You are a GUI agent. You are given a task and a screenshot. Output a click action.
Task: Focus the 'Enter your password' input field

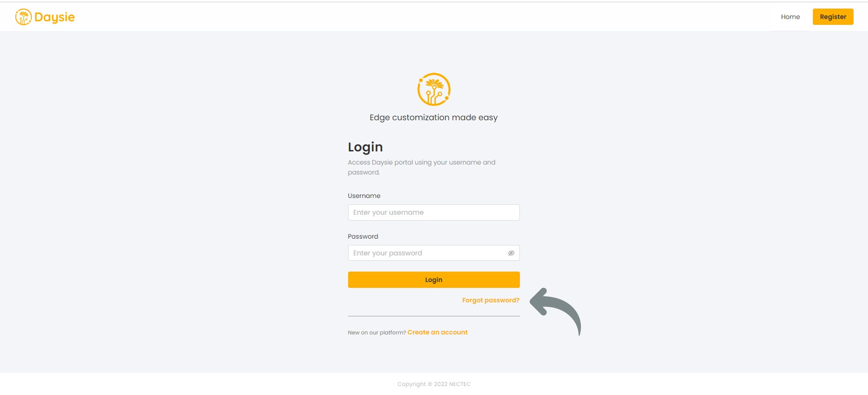(x=434, y=253)
